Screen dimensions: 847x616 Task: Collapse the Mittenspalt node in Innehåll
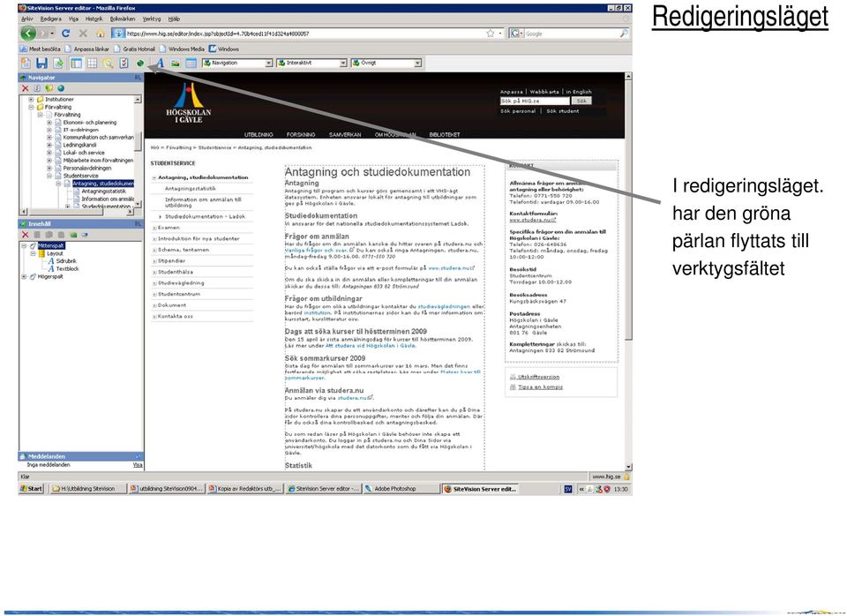(x=24, y=246)
